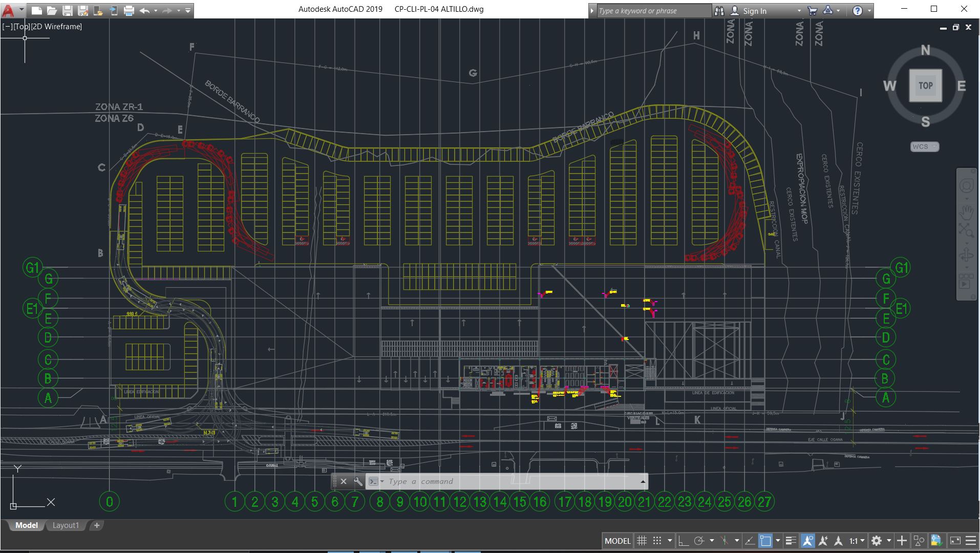The image size is (980, 553).
Task: Expand the Customize Quick Access Toolbar arrow
Action: pyautogui.click(x=188, y=10)
